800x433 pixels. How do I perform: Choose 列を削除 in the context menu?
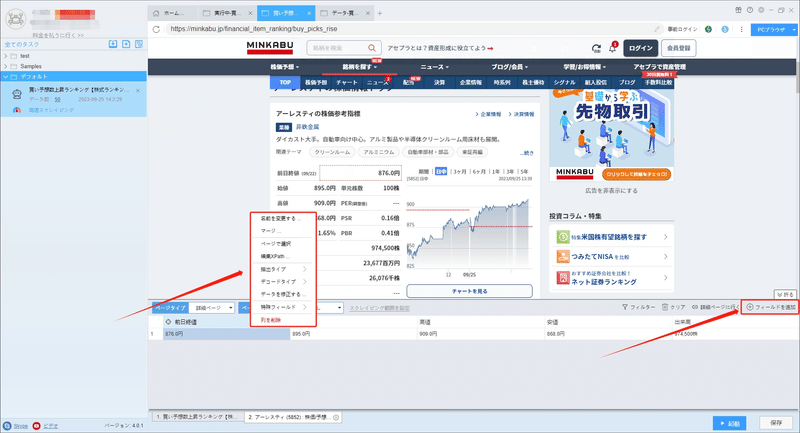click(283, 320)
